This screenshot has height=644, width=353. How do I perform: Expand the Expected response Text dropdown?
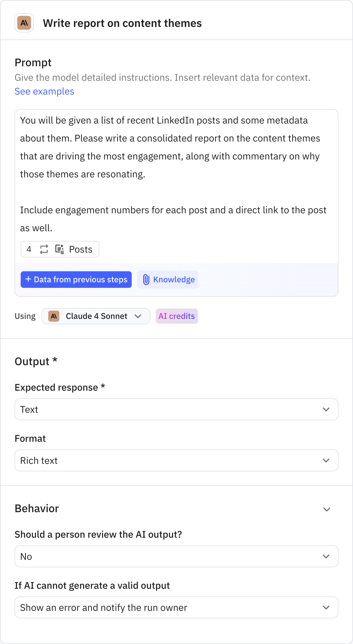pyautogui.click(x=176, y=409)
